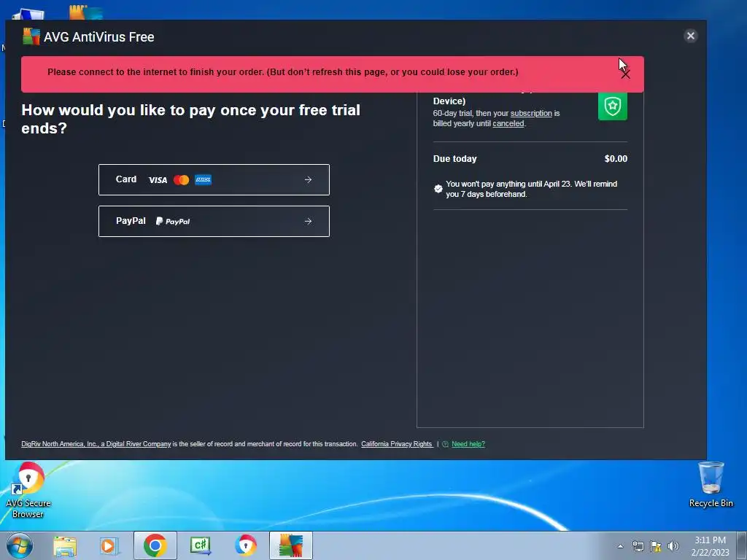Dismiss the red internet connection warning banner
Image resolution: width=747 pixels, height=560 pixels.
click(x=625, y=74)
